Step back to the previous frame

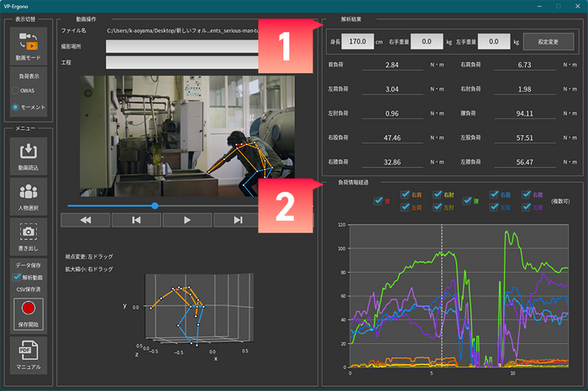coord(136,220)
